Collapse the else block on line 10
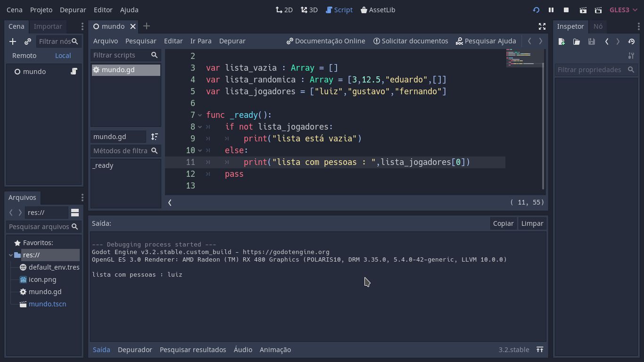Image resolution: width=644 pixels, height=362 pixels. (200, 150)
